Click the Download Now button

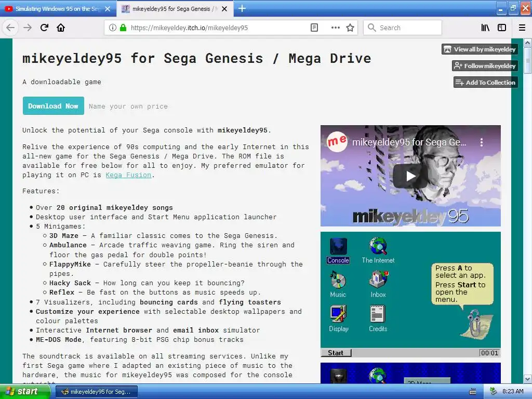click(x=54, y=106)
